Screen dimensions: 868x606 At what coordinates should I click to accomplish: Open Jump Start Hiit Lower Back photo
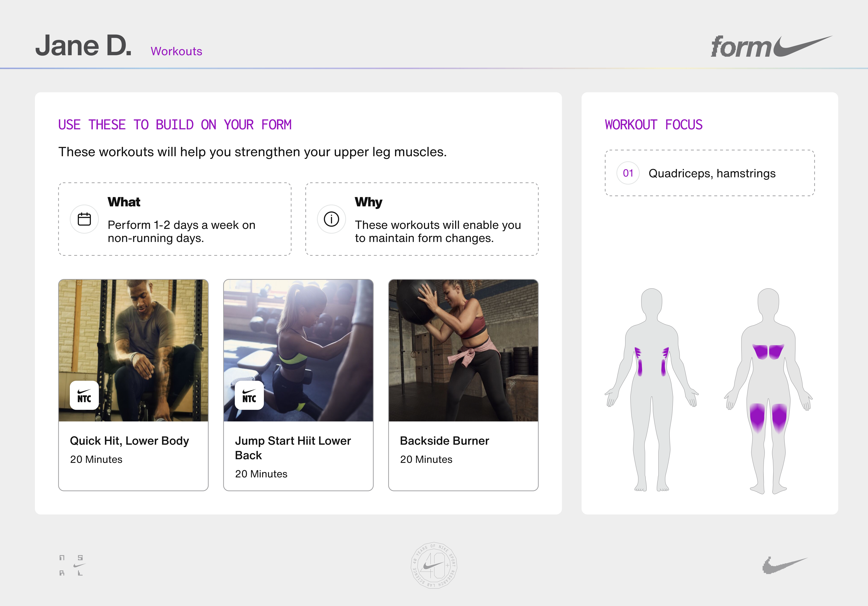(298, 351)
